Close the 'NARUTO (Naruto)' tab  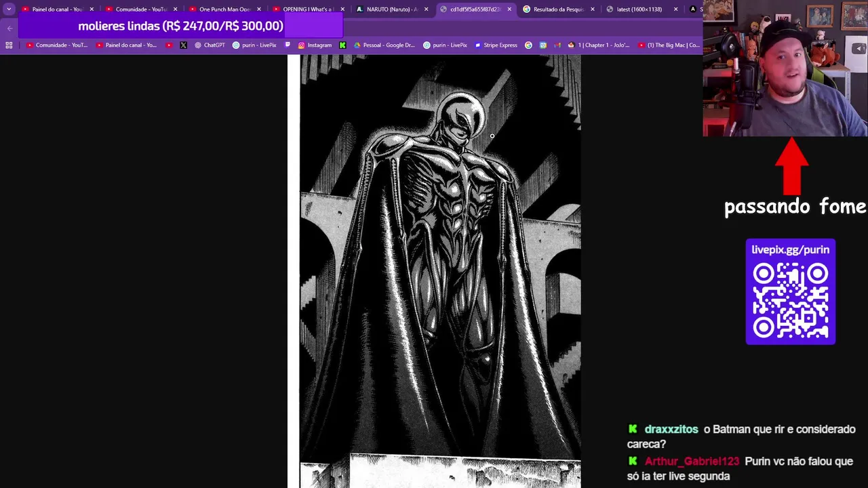click(426, 9)
